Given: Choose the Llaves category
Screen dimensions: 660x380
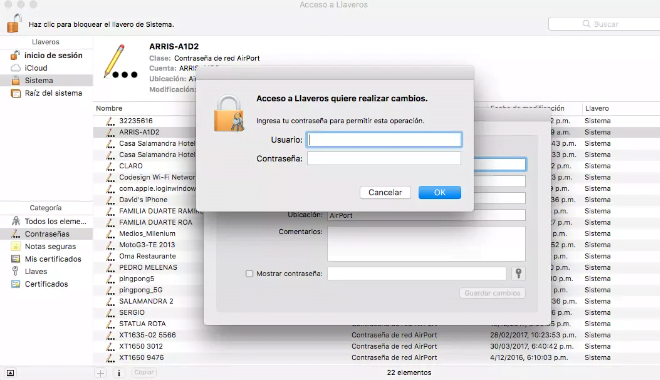Looking at the screenshot, I should pos(46,271).
